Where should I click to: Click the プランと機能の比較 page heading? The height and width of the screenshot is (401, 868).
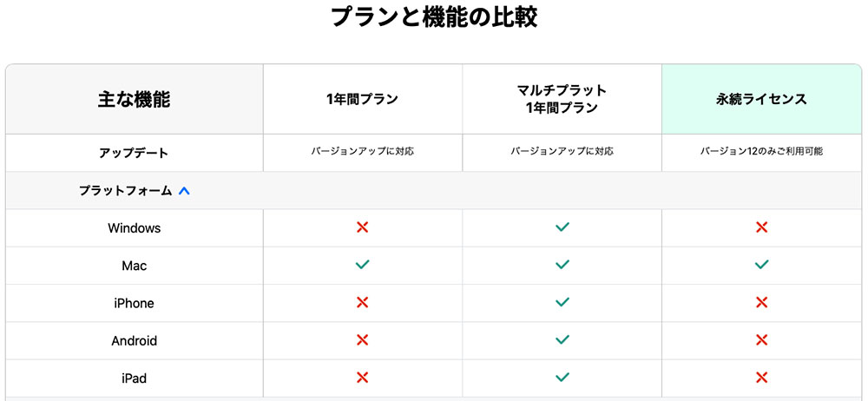pyautogui.click(x=434, y=17)
